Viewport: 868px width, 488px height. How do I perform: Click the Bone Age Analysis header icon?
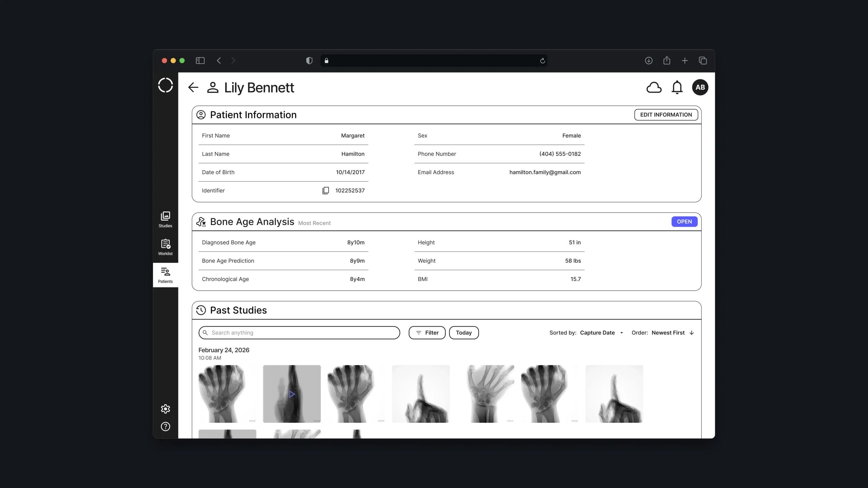click(x=201, y=222)
